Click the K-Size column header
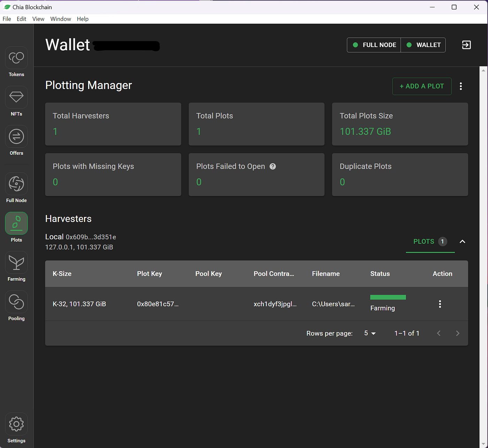The image size is (488, 448). pyautogui.click(x=62, y=274)
